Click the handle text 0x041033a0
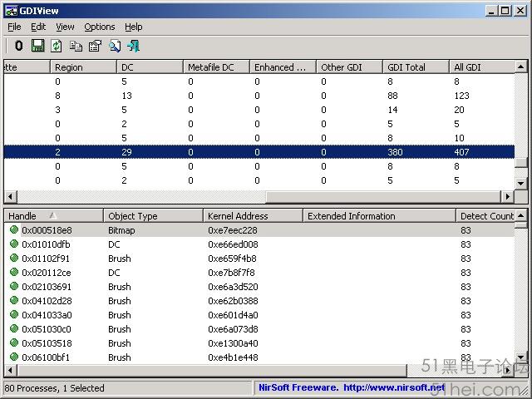Screen dimensions: 532x399 click(x=47, y=315)
